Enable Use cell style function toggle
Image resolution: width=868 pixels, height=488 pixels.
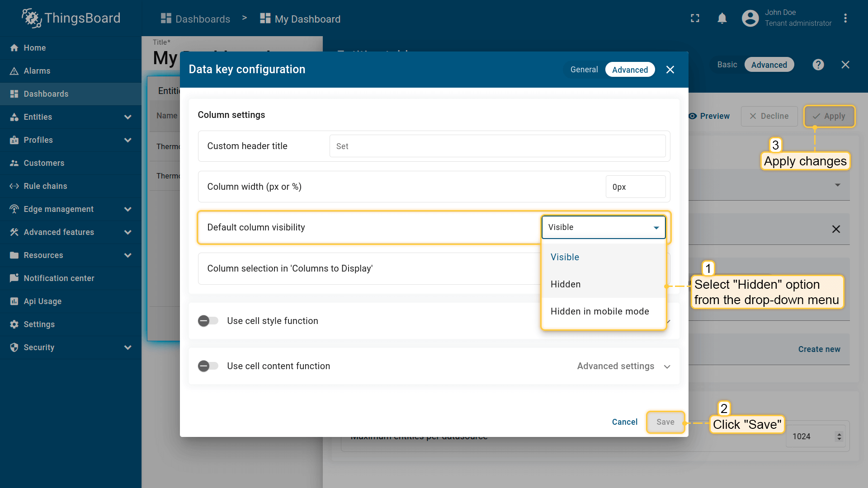coord(208,321)
